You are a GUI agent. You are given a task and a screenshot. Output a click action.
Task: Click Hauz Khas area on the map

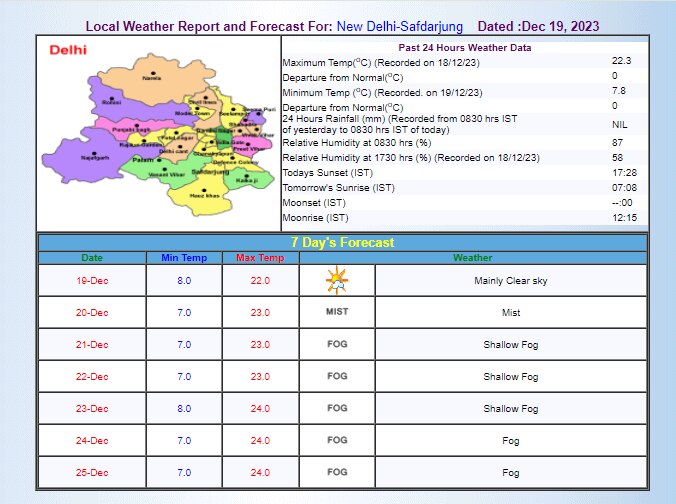[x=203, y=194]
